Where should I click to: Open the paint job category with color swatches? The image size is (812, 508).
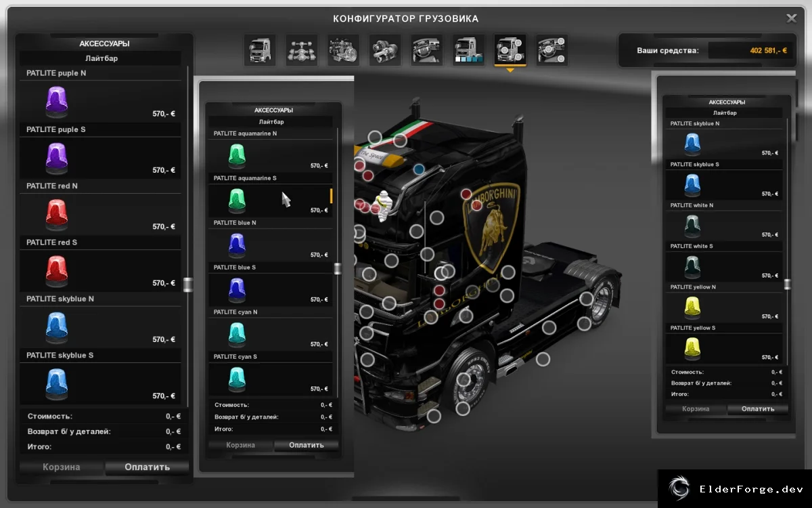click(x=468, y=50)
